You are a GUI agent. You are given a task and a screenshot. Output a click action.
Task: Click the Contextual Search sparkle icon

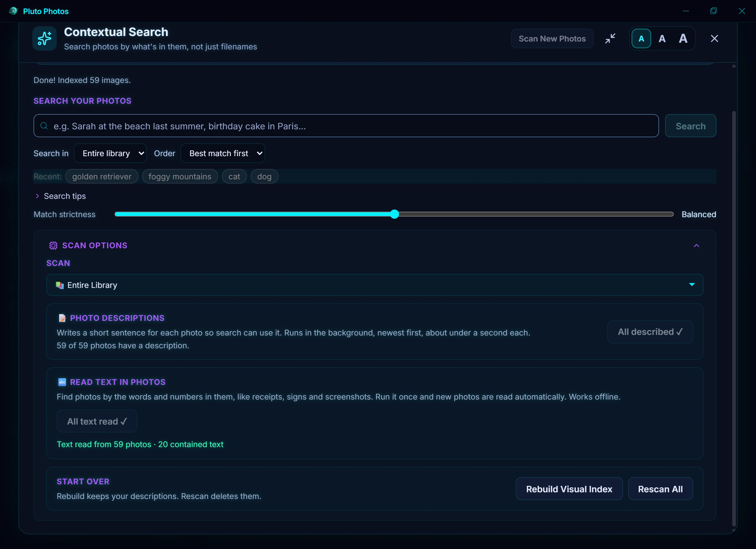click(44, 39)
